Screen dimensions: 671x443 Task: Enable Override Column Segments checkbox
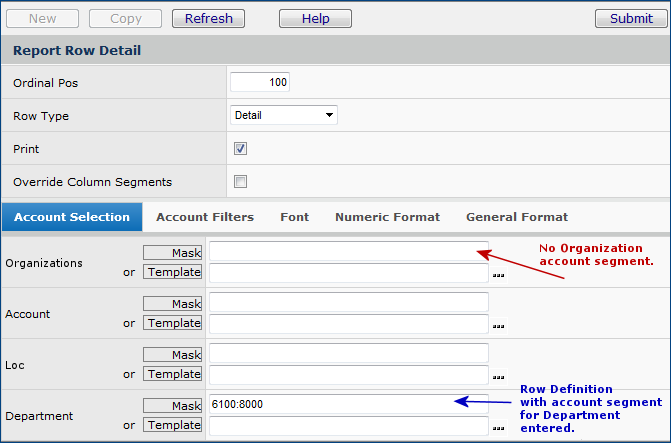click(x=240, y=182)
